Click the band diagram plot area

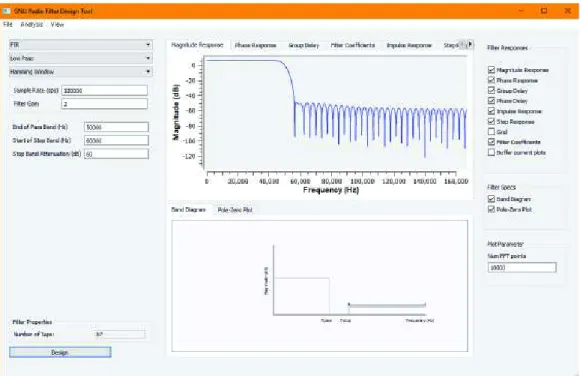pyautogui.click(x=320, y=286)
